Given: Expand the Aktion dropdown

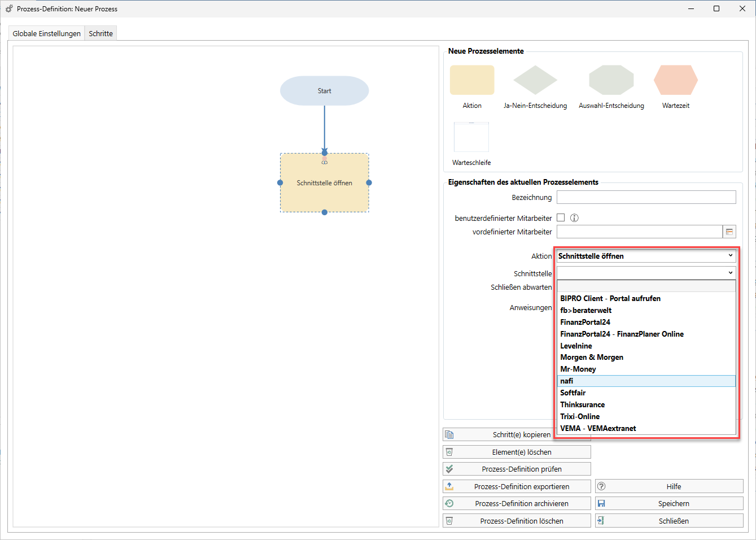Looking at the screenshot, I should (730, 256).
